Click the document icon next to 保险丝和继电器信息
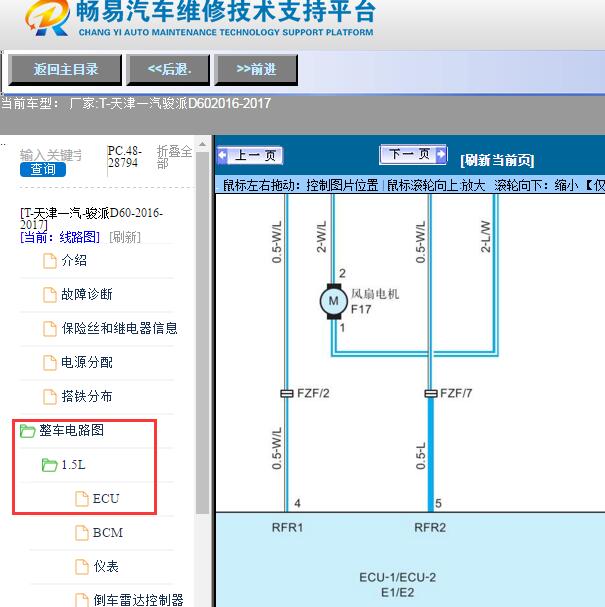Viewport: 605px width, 607px height. point(50,329)
